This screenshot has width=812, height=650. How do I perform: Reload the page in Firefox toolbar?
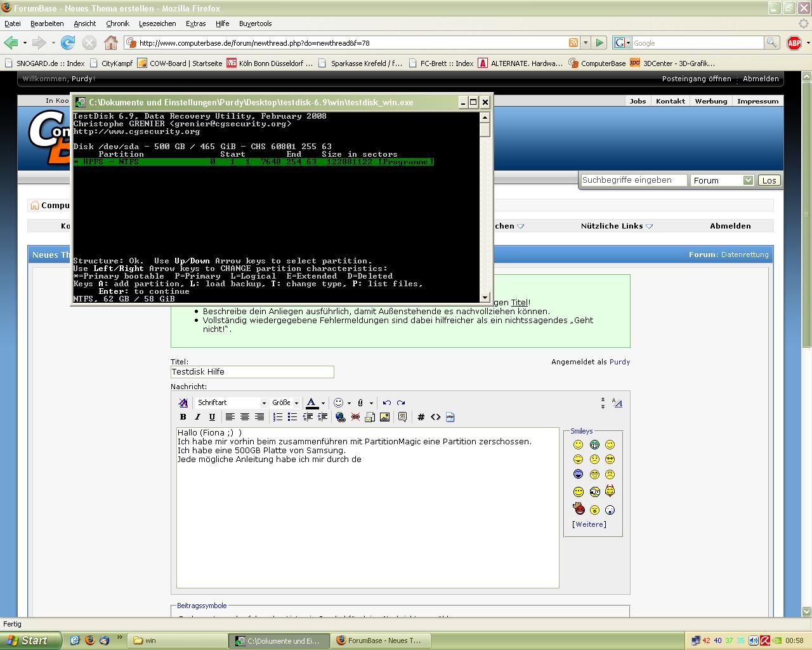click(68, 43)
